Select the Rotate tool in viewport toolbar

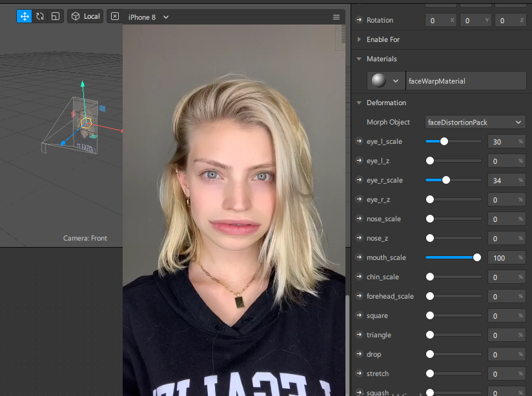pyautogui.click(x=40, y=16)
